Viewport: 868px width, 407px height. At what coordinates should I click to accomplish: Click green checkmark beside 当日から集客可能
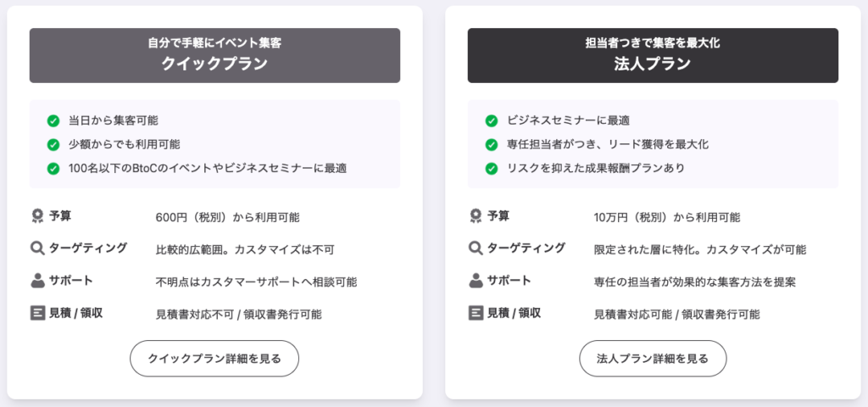[53, 120]
